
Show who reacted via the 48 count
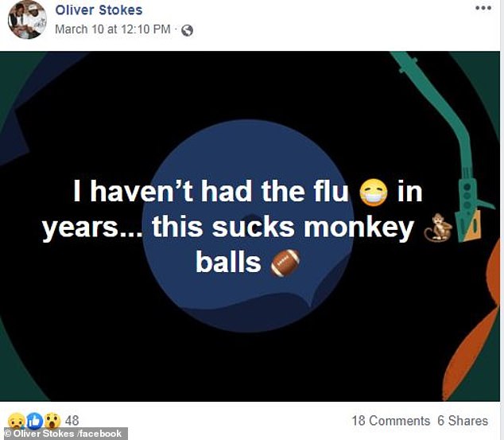[72, 420]
